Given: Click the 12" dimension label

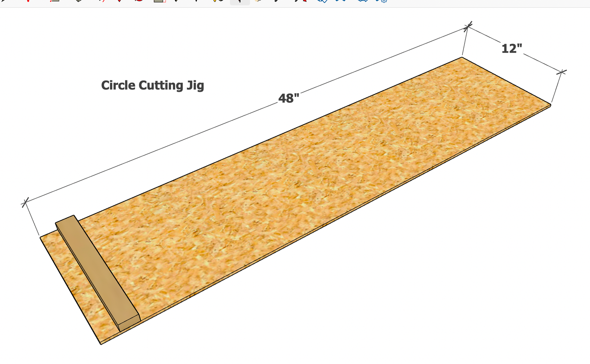Looking at the screenshot, I should click(x=512, y=49).
